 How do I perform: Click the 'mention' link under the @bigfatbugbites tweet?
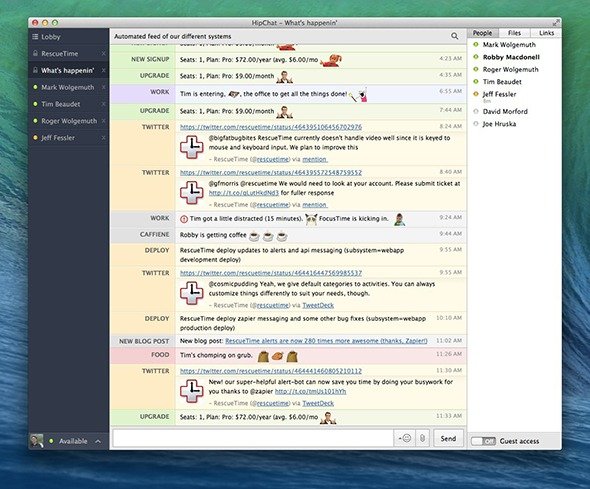click(x=315, y=159)
